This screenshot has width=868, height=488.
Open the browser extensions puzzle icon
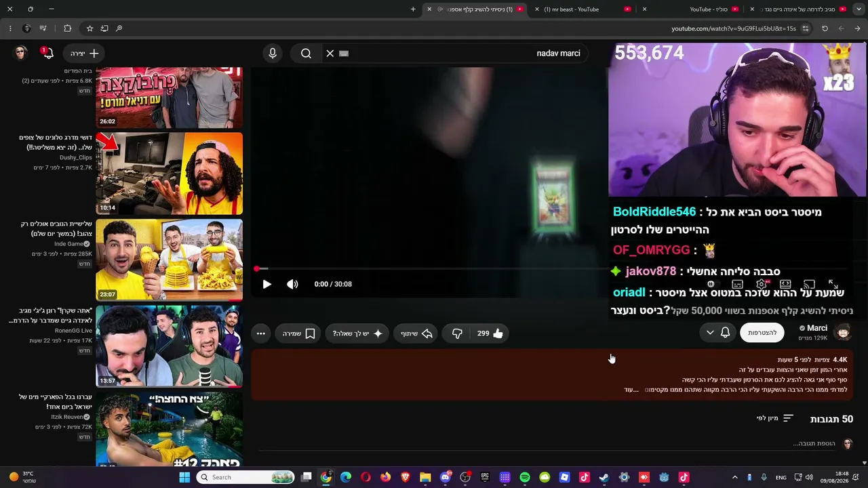point(67,28)
